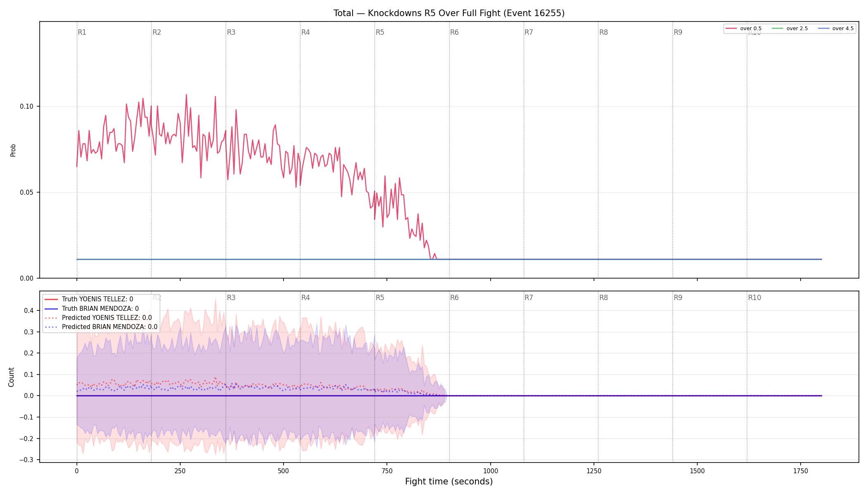This screenshot has width=868, height=496.
Task: Click the 'Prob' y-axis label
Action: coord(13,150)
